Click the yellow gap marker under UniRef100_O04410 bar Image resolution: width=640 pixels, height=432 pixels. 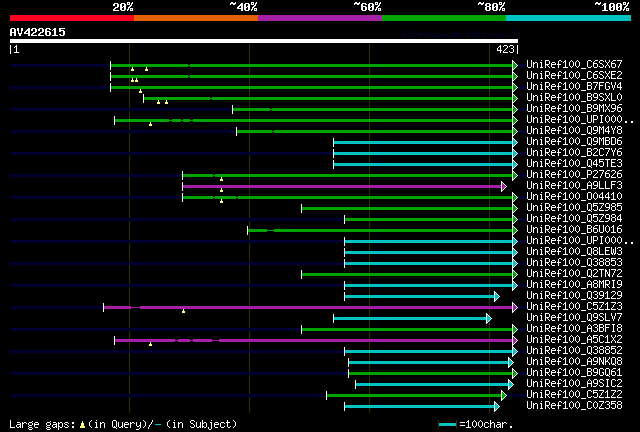click(221, 201)
